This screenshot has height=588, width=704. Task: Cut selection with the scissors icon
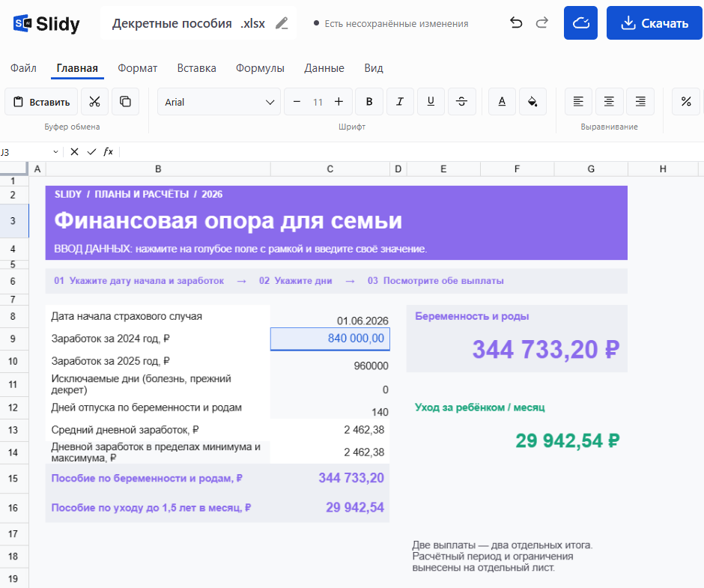[94, 102]
